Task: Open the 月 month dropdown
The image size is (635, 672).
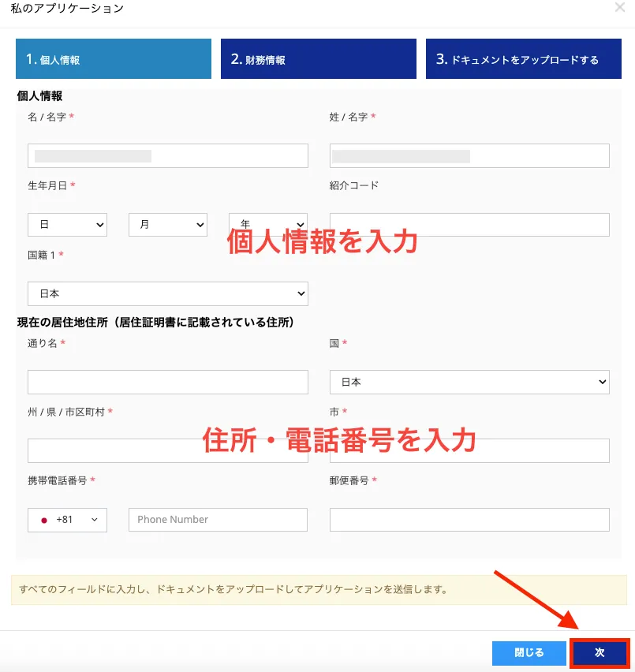Action: [x=166, y=224]
